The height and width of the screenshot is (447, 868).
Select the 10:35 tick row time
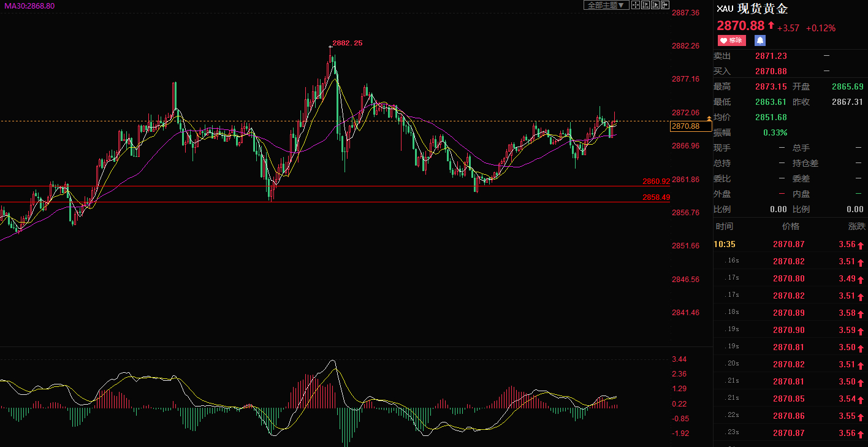pos(725,244)
